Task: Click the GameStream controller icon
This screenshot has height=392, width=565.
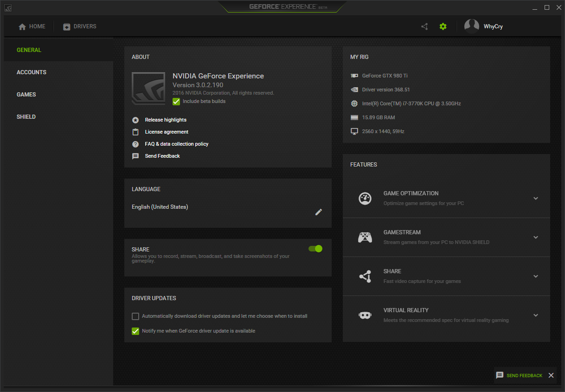Action: pyautogui.click(x=365, y=237)
